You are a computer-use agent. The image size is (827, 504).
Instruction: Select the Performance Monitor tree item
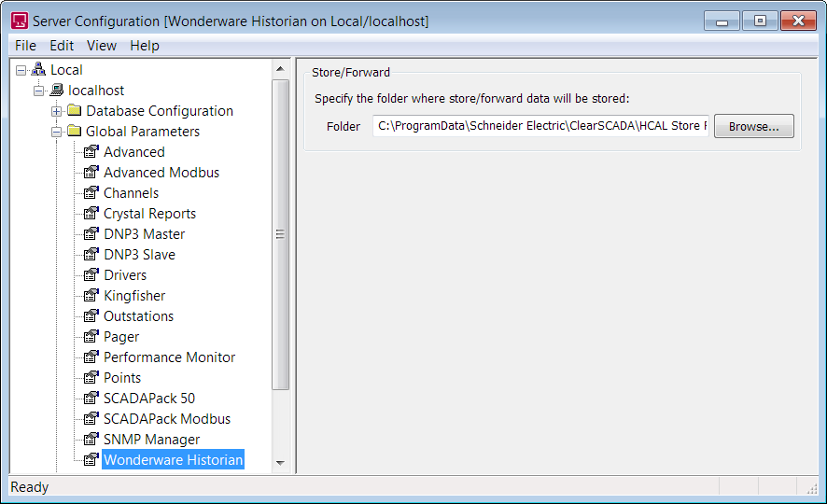(x=169, y=357)
